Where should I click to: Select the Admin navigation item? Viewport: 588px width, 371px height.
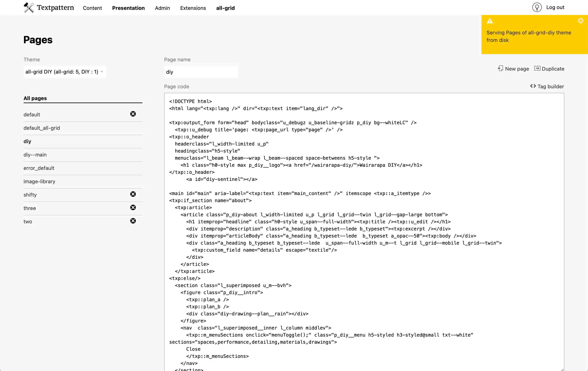coord(162,8)
